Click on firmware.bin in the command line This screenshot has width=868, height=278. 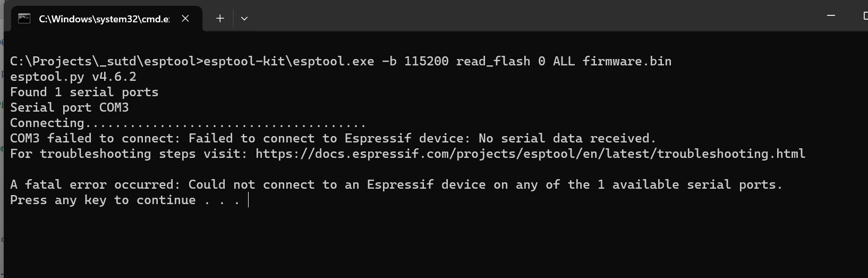coord(627,62)
